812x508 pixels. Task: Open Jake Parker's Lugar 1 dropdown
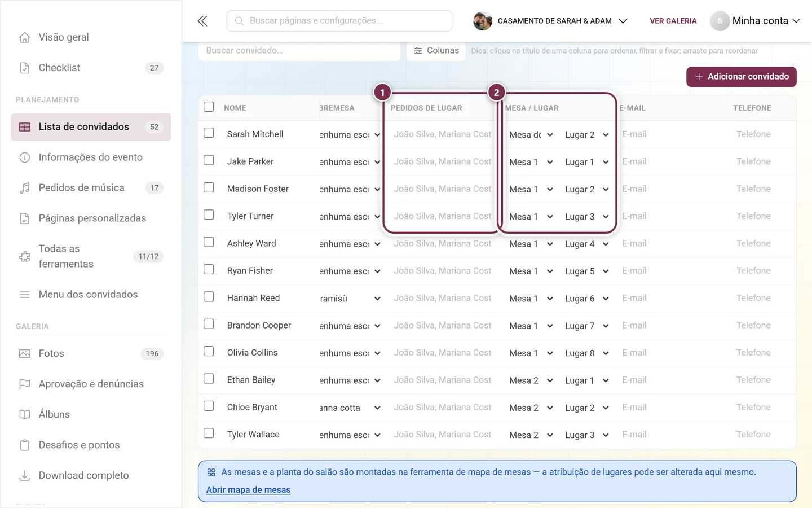coord(586,162)
